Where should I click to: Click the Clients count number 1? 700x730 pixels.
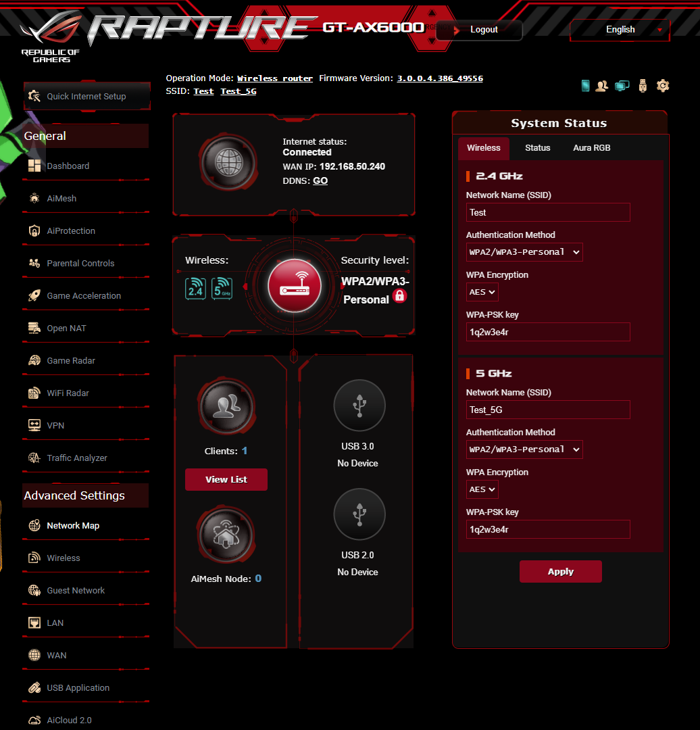245,451
